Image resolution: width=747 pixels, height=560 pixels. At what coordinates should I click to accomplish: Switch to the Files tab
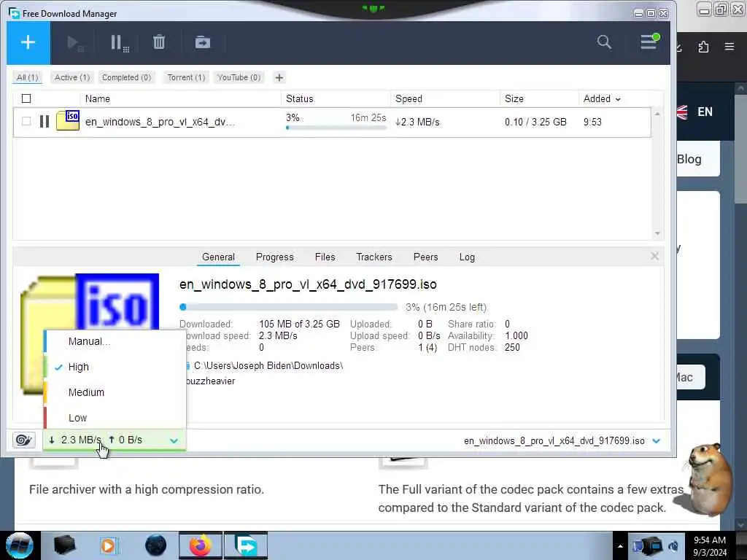325,257
